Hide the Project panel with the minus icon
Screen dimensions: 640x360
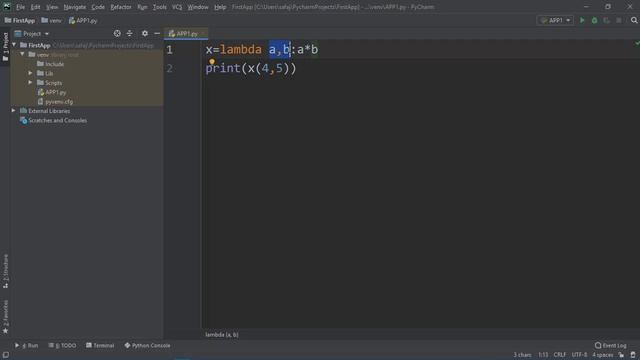[157, 33]
